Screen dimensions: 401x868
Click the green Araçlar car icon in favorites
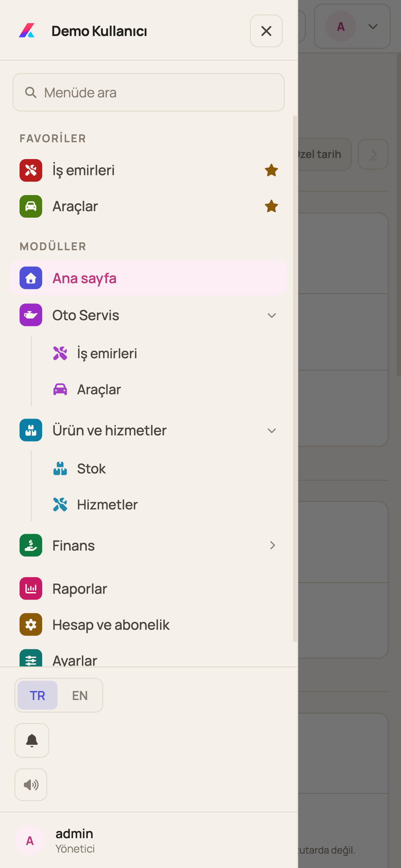31,206
